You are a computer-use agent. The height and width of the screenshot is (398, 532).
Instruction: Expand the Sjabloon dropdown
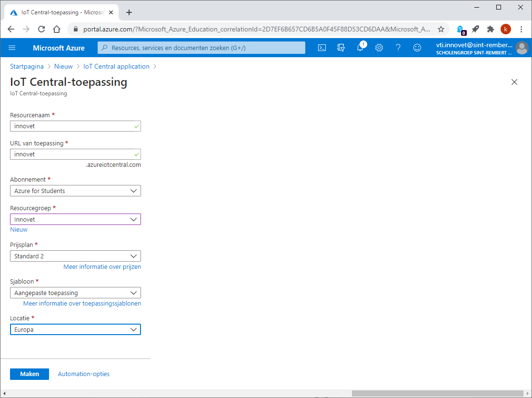[75, 293]
